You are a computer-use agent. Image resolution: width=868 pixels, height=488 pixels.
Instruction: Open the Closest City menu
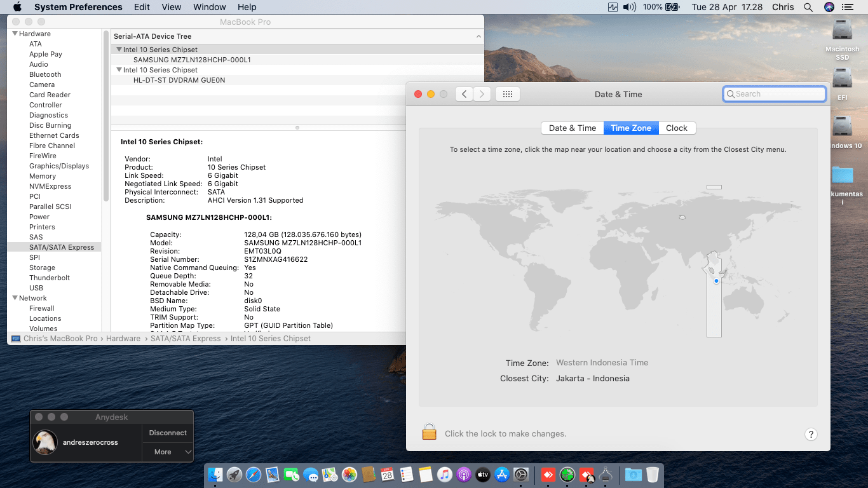click(593, 379)
